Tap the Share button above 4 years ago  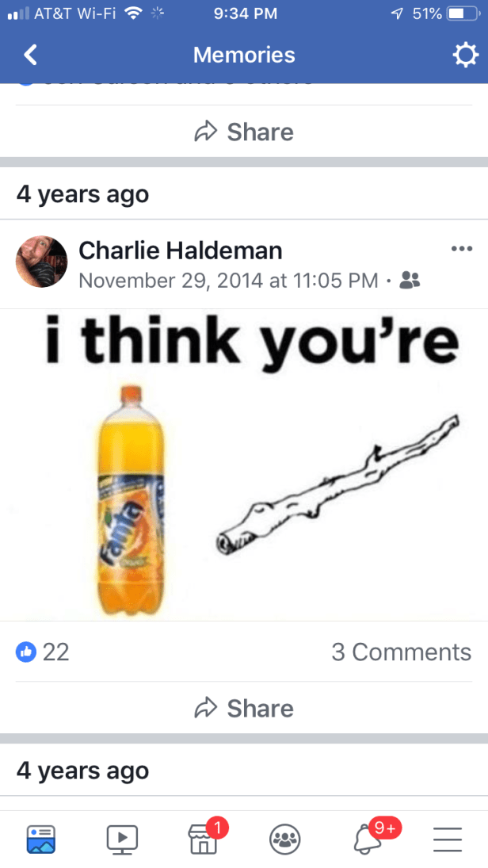pyautogui.click(x=244, y=132)
